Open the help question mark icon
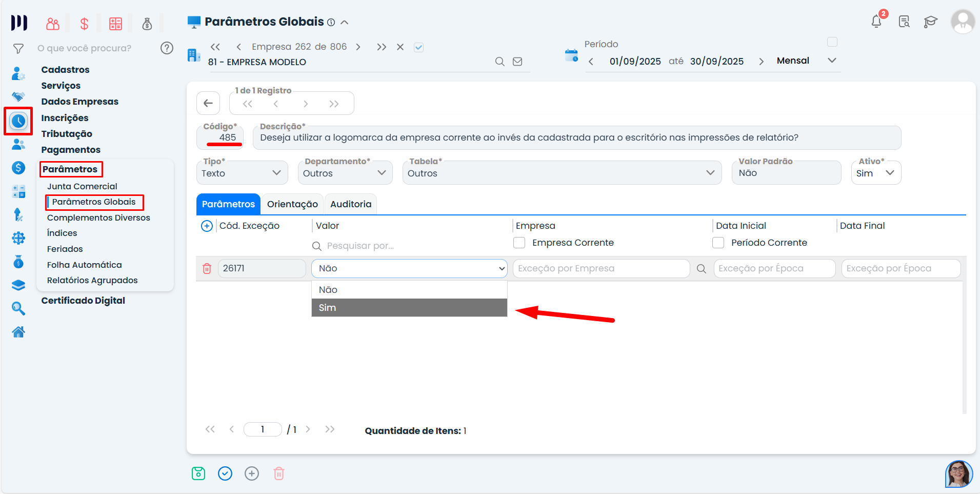Viewport: 980px width, 494px height. point(167,48)
